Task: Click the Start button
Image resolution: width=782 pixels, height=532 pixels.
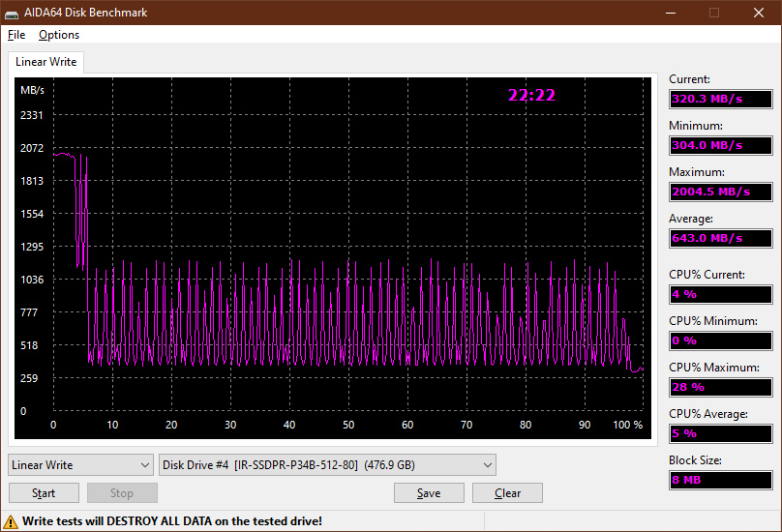Action: pyautogui.click(x=44, y=493)
